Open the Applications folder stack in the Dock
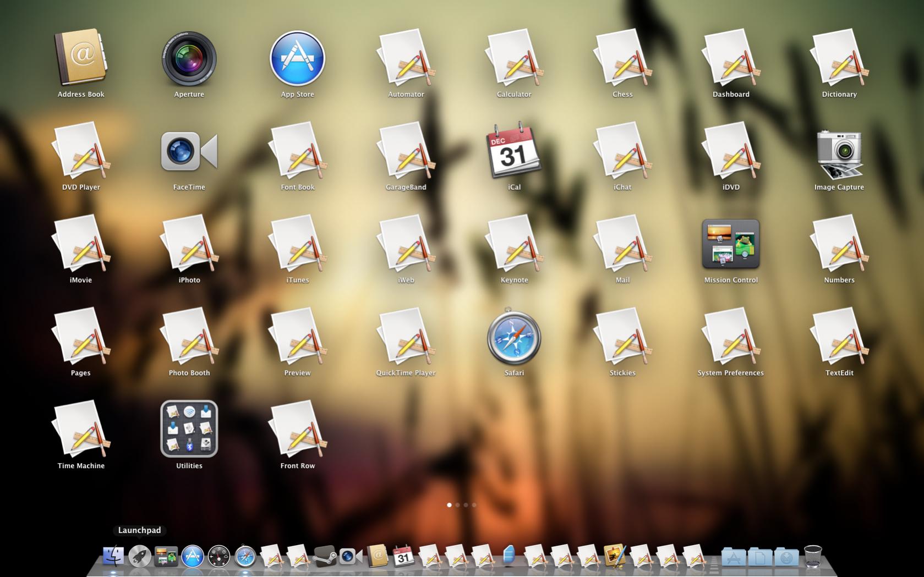 coord(734,557)
